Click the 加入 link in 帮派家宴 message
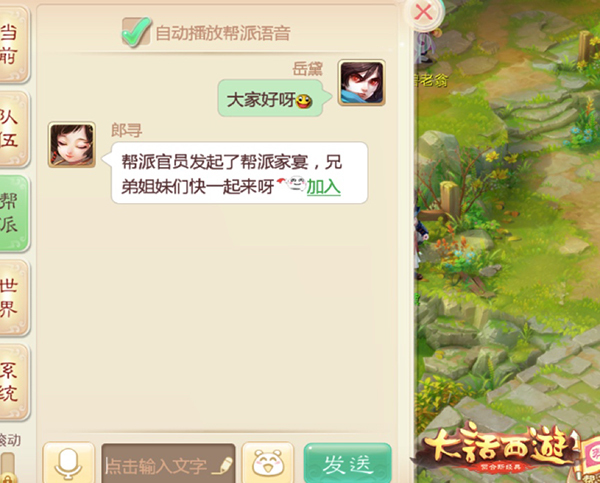The height and width of the screenshot is (483, 600). click(324, 187)
